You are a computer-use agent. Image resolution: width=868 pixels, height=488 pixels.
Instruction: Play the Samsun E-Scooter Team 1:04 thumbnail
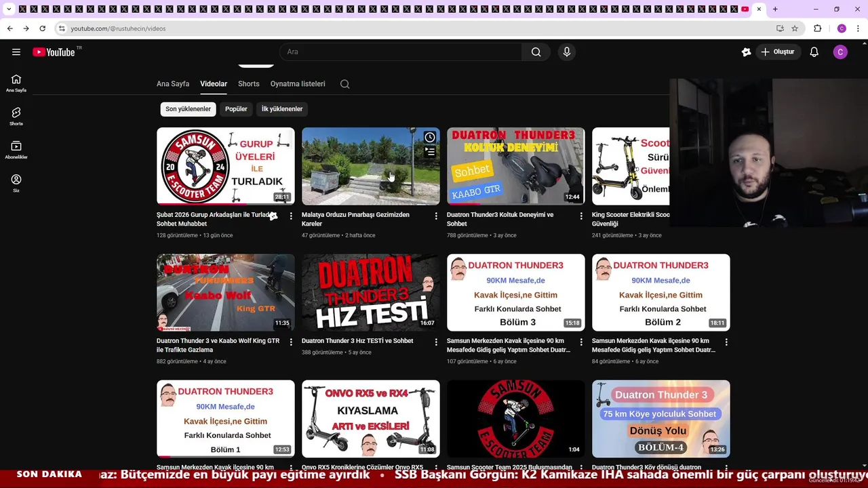coord(516,418)
